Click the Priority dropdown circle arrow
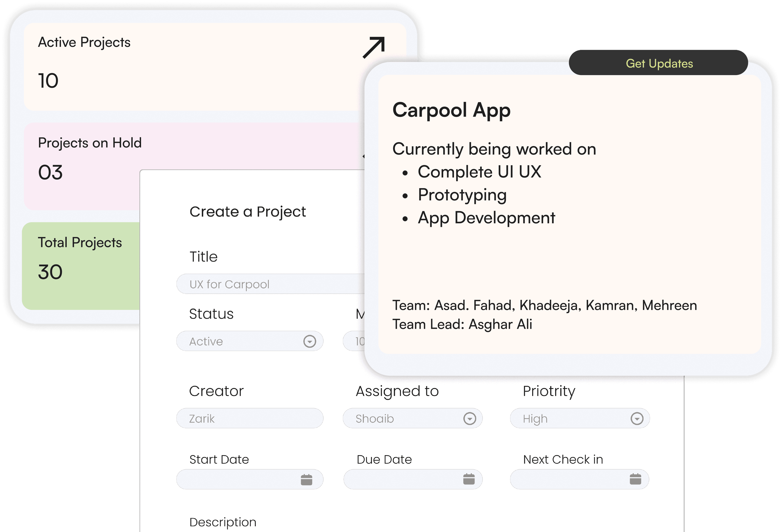 click(637, 419)
